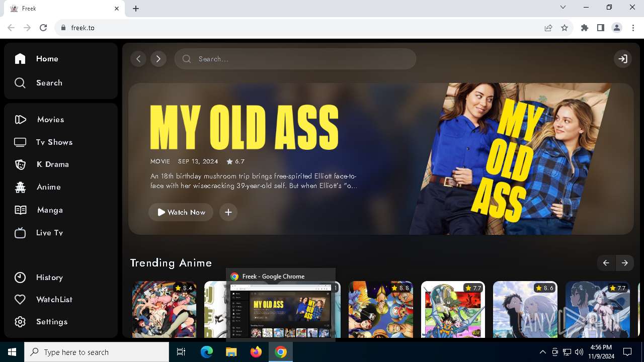Click the History clock icon
This screenshot has width=644, height=362.
(20, 278)
